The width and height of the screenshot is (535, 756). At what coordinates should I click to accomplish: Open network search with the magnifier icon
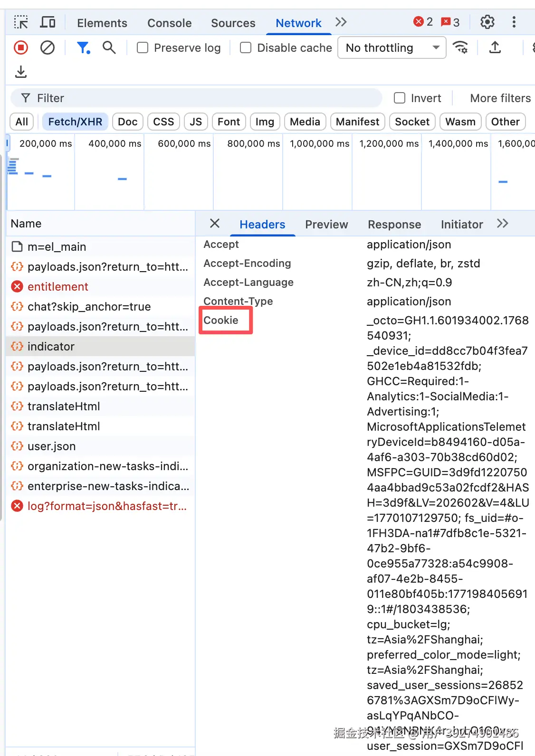pos(109,47)
